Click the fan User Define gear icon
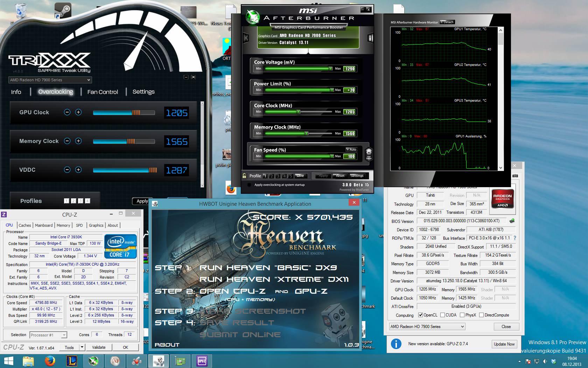Image resolution: width=588 pixels, height=368 pixels. [x=368, y=154]
